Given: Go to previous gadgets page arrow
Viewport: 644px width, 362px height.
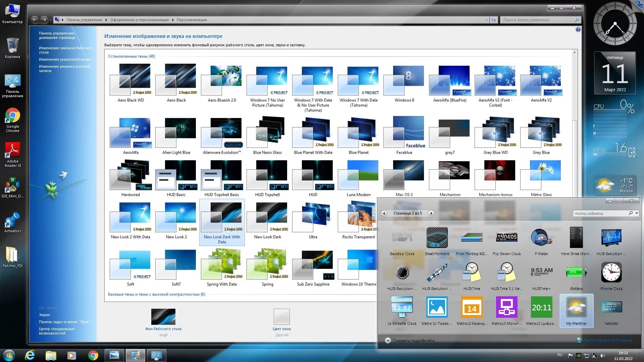Looking at the screenshot, I should coord(384,213).
